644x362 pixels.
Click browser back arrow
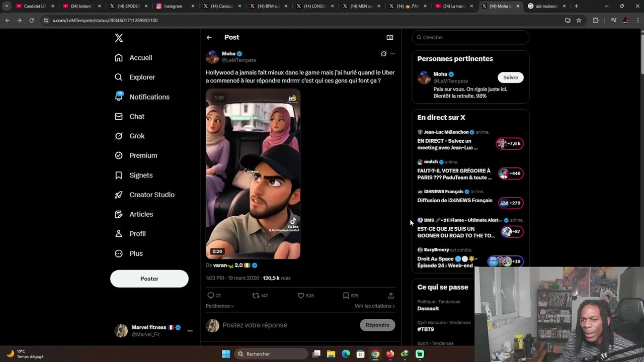click(7, 20)
